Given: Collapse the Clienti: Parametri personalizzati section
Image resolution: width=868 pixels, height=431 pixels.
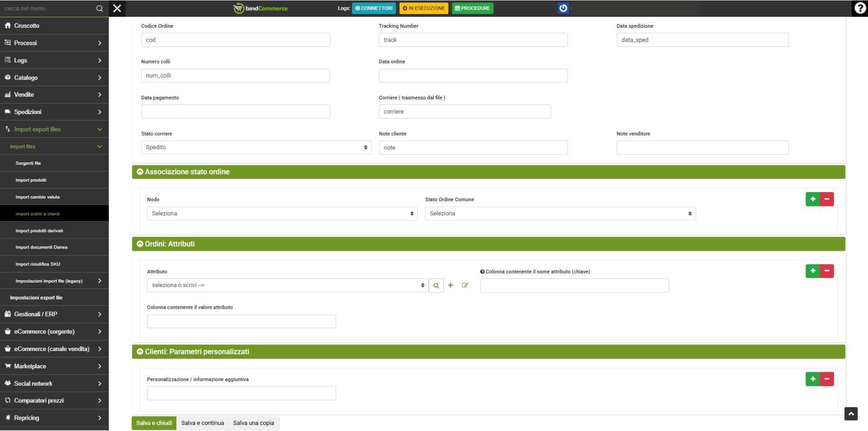Looking at the screenshot, I should [140, 352].
